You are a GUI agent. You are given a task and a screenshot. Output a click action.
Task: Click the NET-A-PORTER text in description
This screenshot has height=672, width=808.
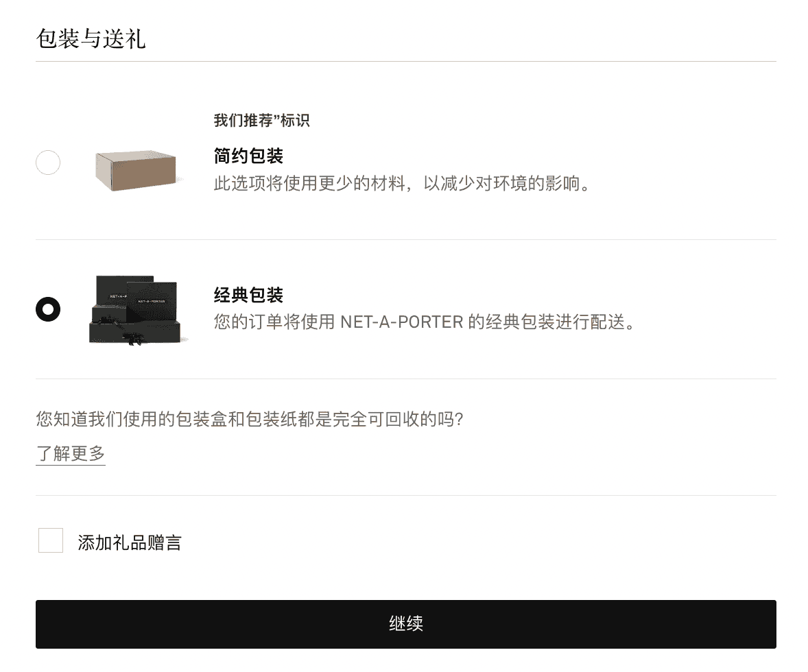402,322
